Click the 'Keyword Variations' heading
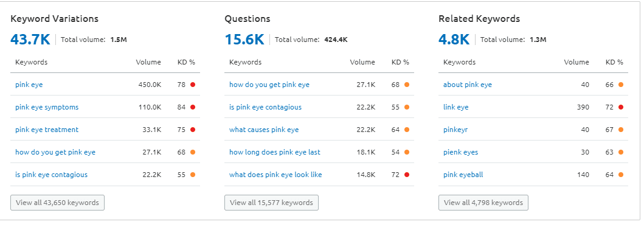The height and width of the screenshot is (230, 644). 55,19
